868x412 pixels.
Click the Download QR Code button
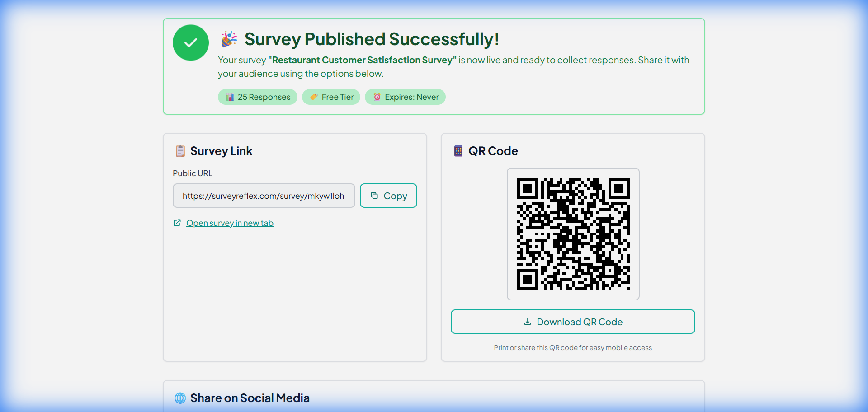(573, 322)
